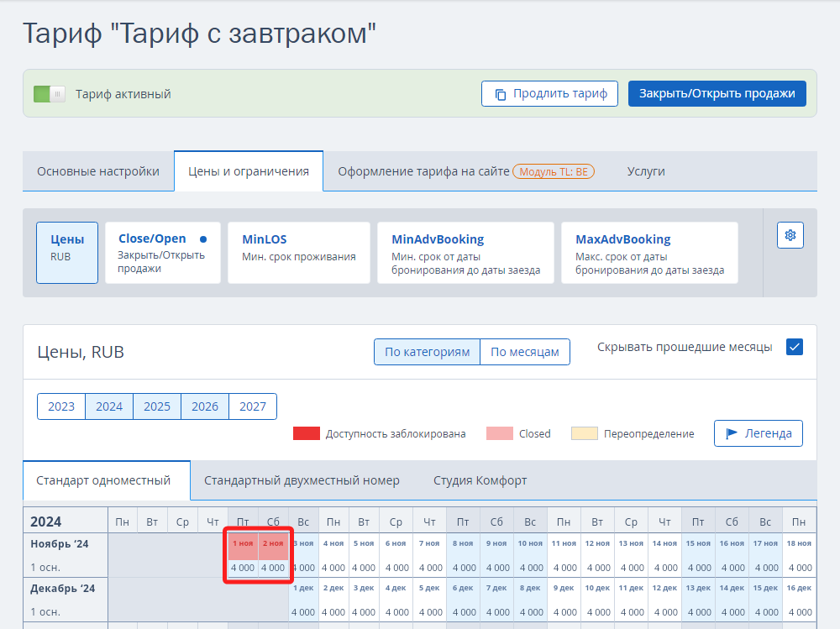This screenshot has height=629, width=840.
Task: Open the gear settings icon
Action: [x=790, y=235]
